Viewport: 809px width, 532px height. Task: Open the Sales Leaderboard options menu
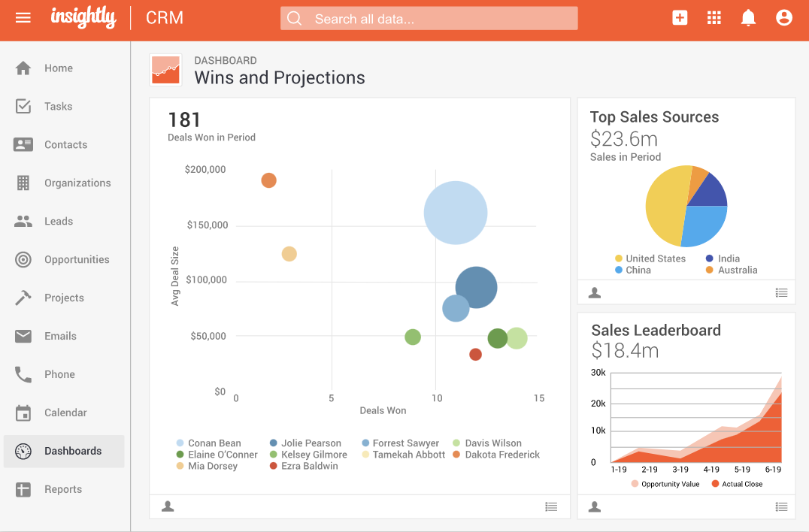[781, 506]
